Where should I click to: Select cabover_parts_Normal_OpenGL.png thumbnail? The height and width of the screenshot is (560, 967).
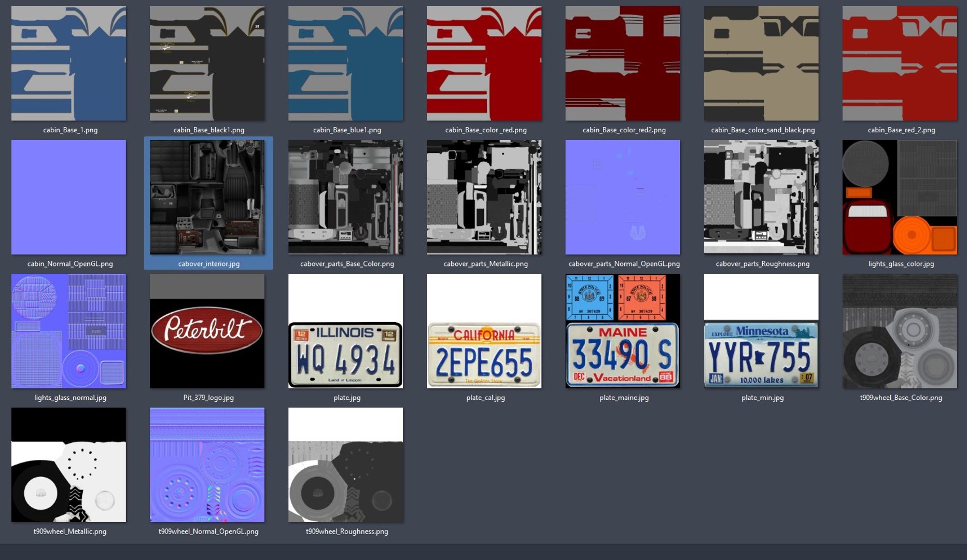pyautogui.click(x=623, y=197)
